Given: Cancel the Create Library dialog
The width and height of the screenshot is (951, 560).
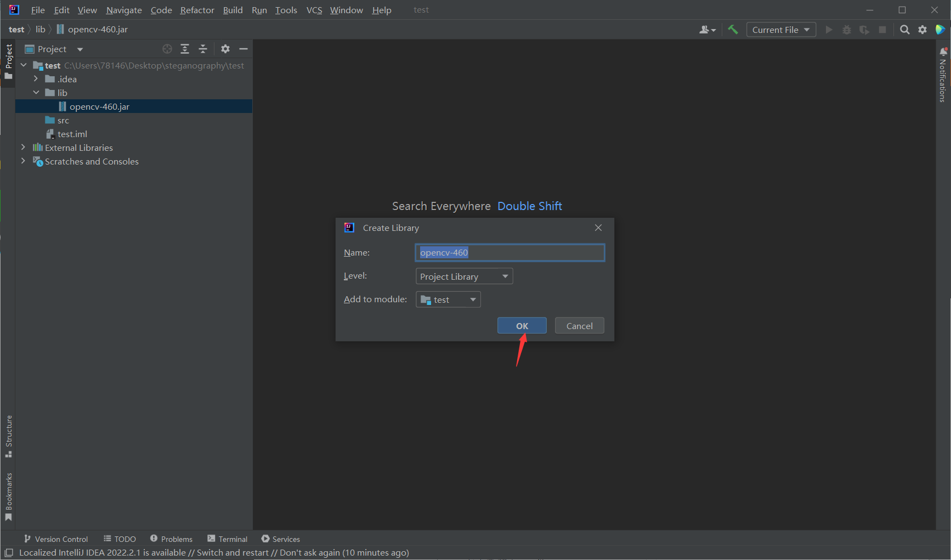Looking at the screenshot, I should click(579, 326).
